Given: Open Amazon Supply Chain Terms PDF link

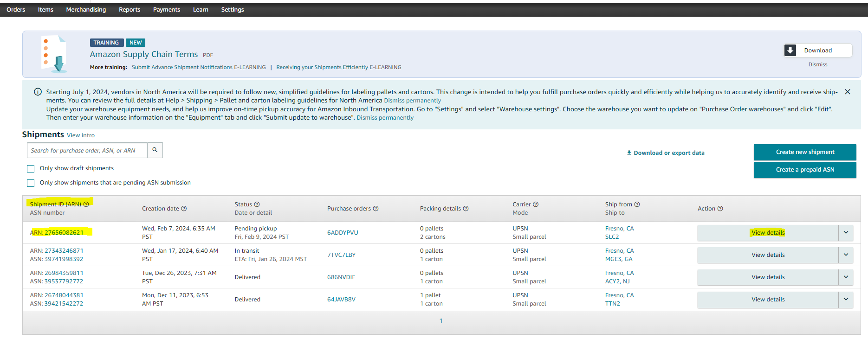Looking at the screenshot, I should point(144,54).
